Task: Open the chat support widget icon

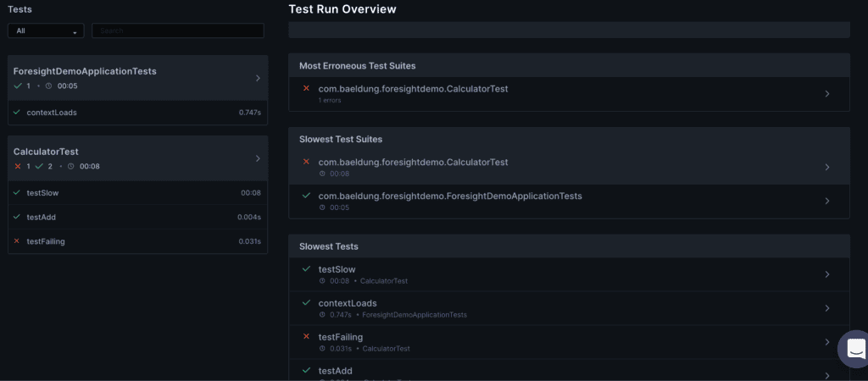Action: pos(855,349)
